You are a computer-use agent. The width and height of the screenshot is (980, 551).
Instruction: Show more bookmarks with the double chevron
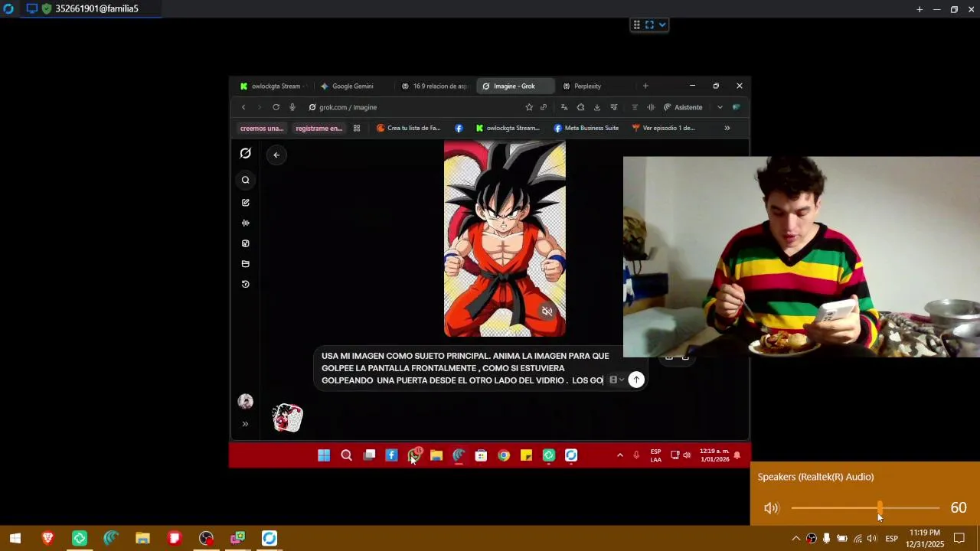coord(727,129)
